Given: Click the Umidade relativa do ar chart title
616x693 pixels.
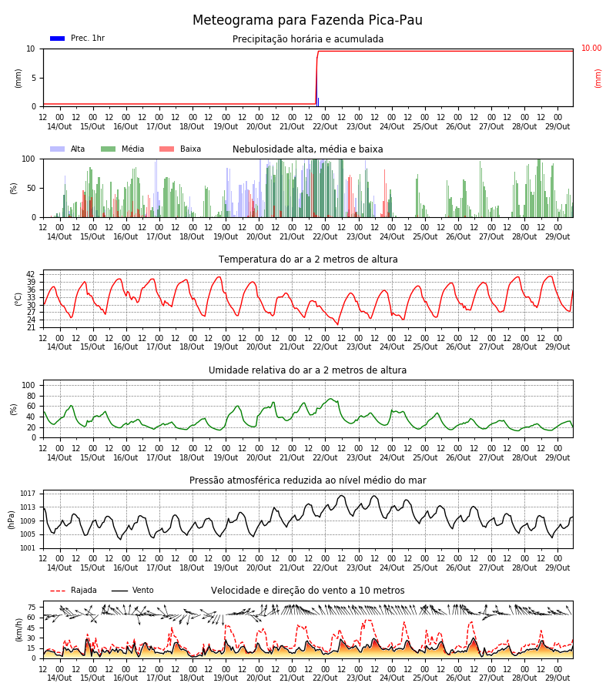Looking at the screenshot, I should coord(307,370).
